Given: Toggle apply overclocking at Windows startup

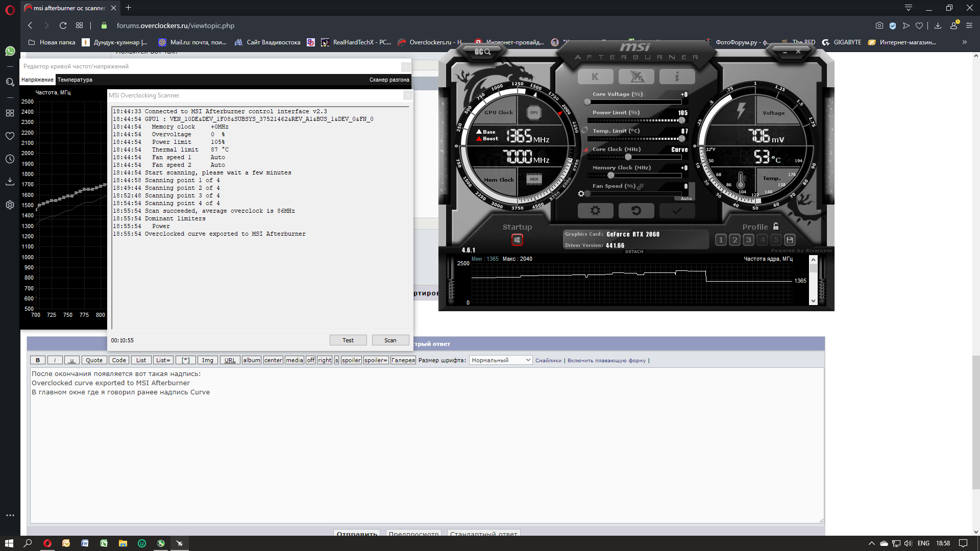Looking at the screenshot, I should click(x=517, y=240).
